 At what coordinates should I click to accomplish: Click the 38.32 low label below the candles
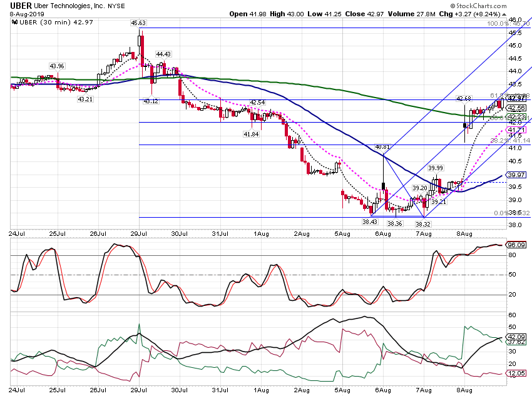click(423, 224)
